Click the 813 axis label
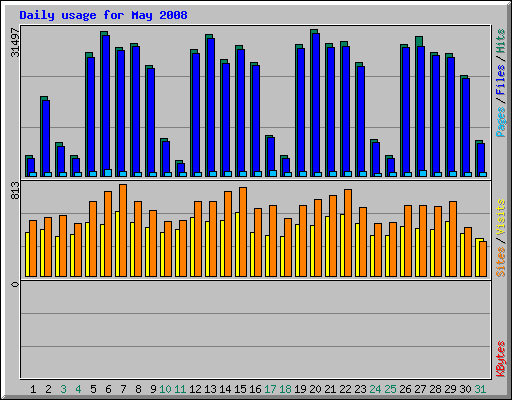This screenshot has height=400, width=512. pos(15,191)
